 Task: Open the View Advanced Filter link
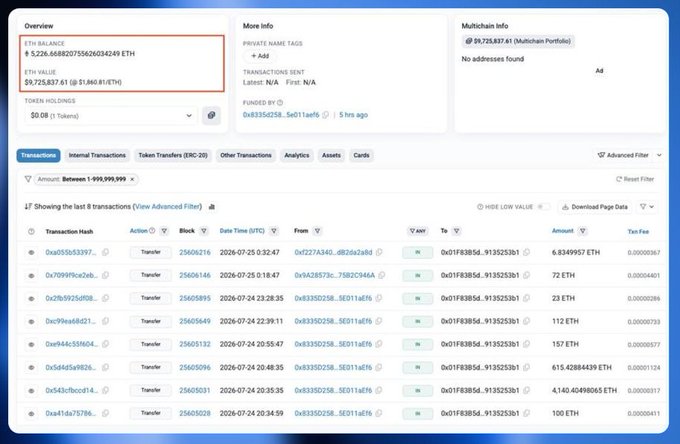tap(168, 206)
